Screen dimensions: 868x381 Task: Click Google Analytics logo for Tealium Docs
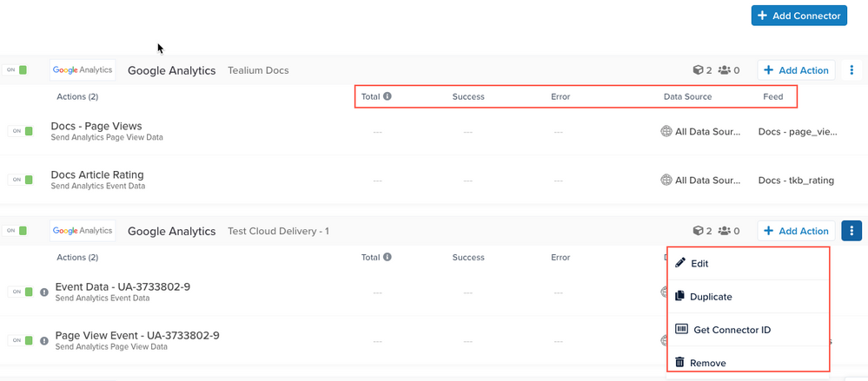coord(83,70)
